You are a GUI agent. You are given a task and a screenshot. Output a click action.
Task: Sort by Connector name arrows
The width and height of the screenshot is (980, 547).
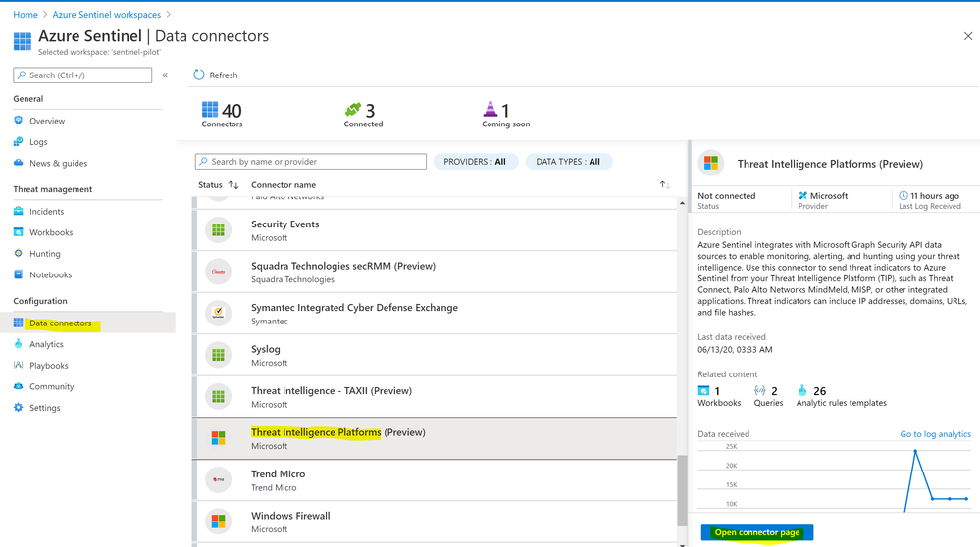(665, 185)
